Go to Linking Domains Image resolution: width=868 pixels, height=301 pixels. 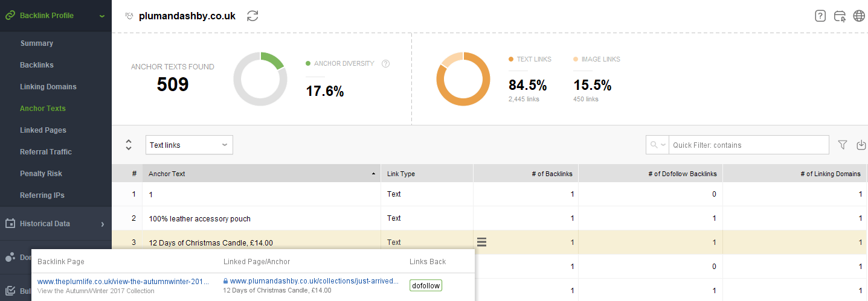48,87
